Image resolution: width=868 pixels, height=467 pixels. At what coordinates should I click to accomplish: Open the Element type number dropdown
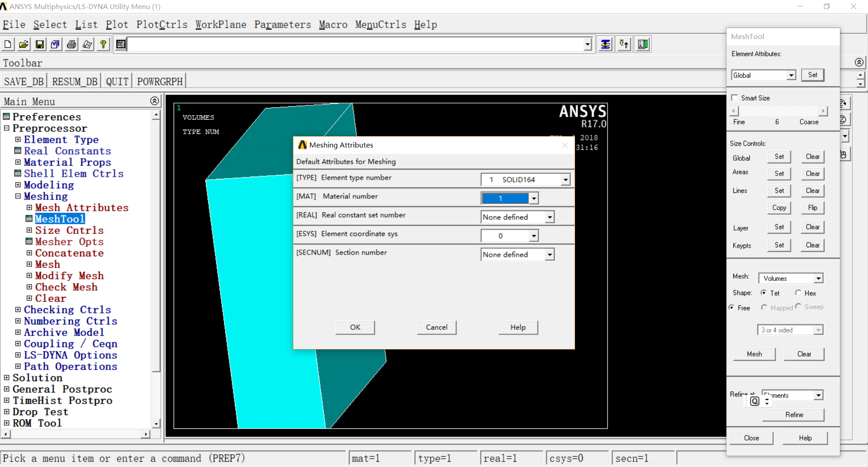pyautogui.click(x=565, y=180)
